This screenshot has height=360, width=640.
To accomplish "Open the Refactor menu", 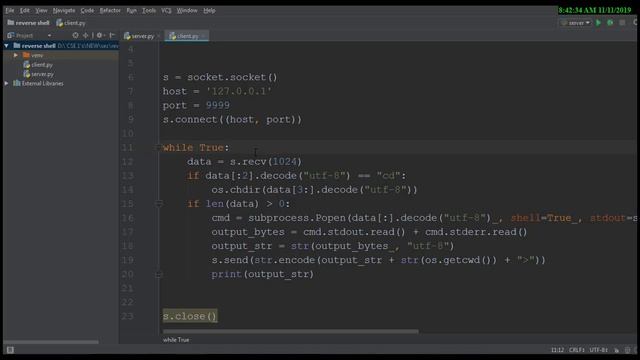I will 110,11.
